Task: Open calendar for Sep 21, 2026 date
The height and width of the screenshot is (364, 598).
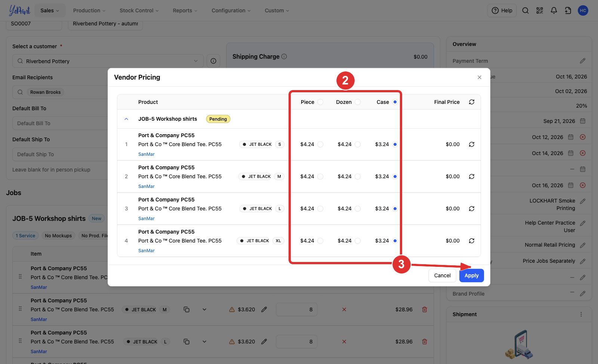Action: coord(583,121)
